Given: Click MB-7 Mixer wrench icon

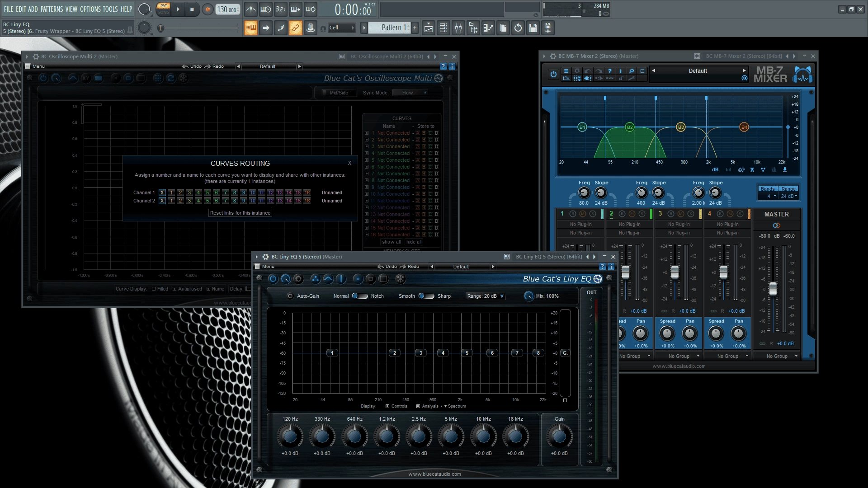Looking at the screenshot, I should (632, 78).
